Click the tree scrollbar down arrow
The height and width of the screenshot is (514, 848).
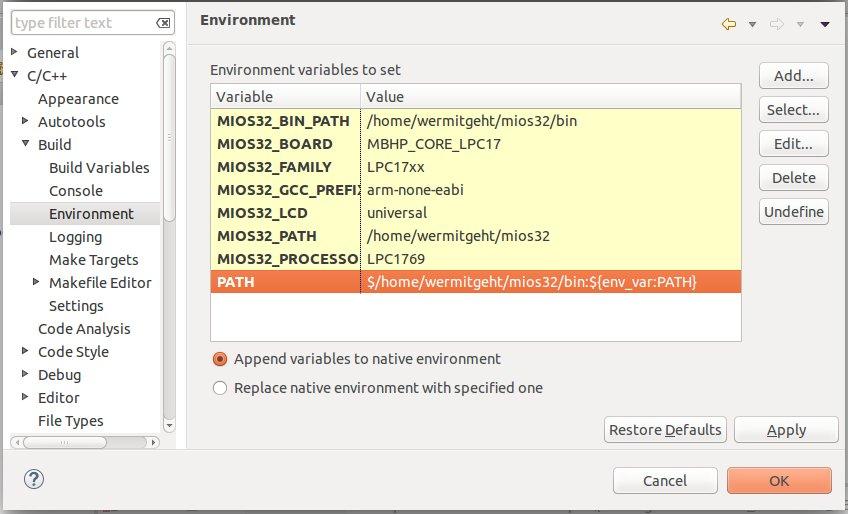tap(169, 426)
